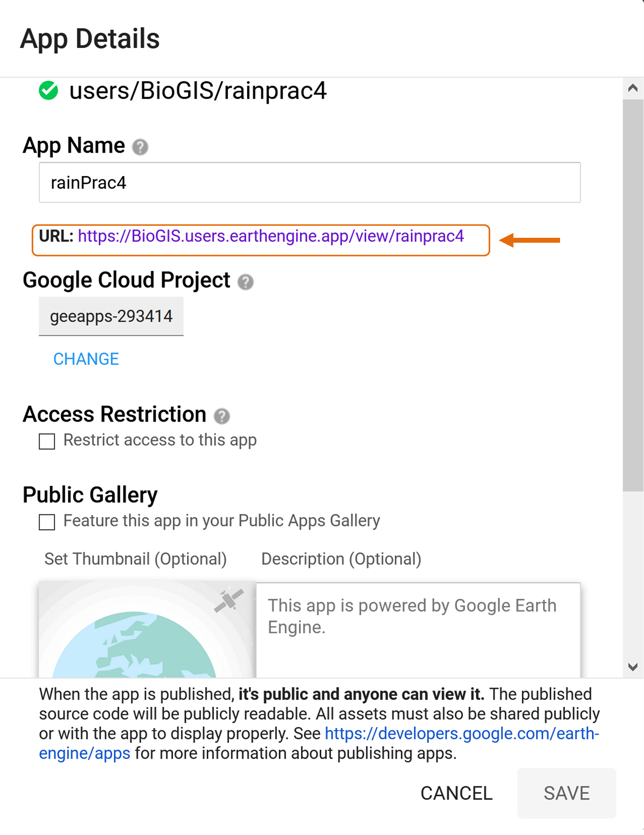
Task: Click the satellite icon on the thumbnail
Action: click(x=228, y=600)
